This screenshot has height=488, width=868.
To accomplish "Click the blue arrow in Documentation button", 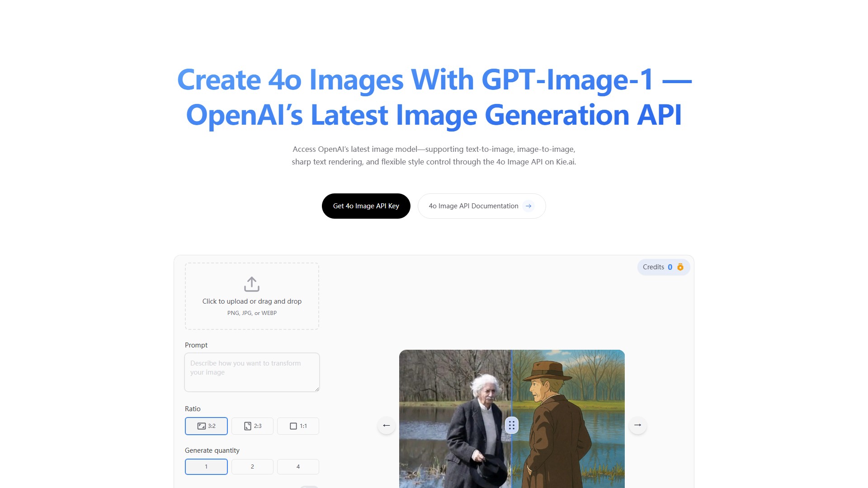I will [x=528, y=206].
